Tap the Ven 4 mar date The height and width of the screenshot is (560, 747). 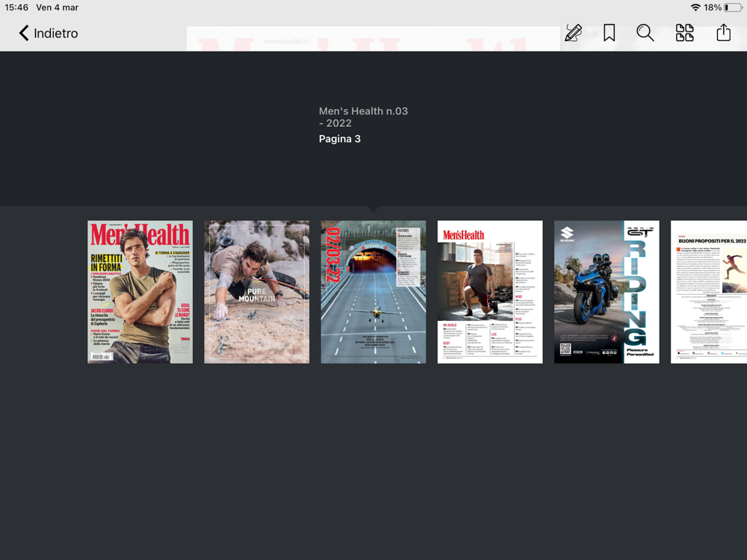pos(58,7)
